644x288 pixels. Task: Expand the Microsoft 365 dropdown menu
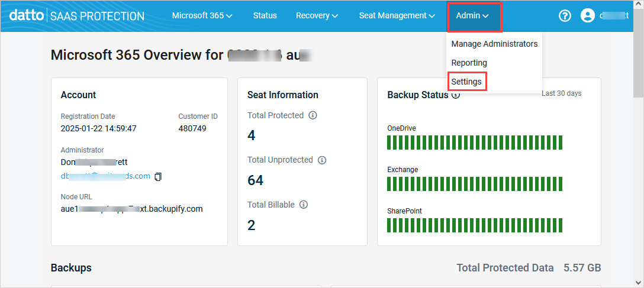pos(202,16)
